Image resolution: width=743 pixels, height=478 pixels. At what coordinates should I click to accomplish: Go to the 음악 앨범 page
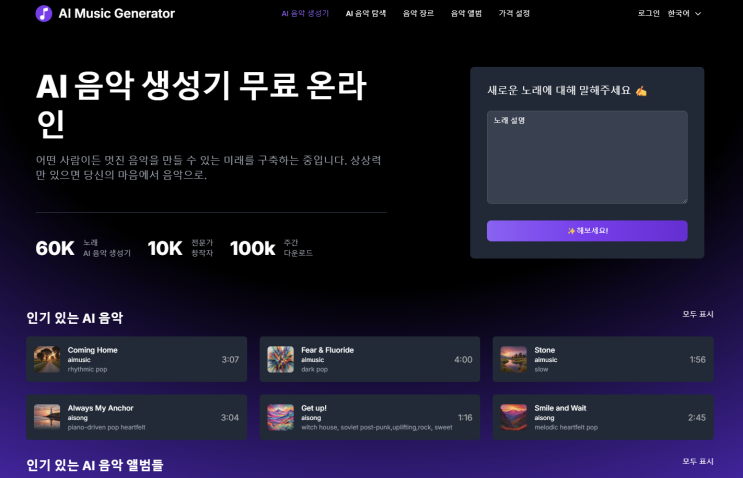click(x=466, y=14)
